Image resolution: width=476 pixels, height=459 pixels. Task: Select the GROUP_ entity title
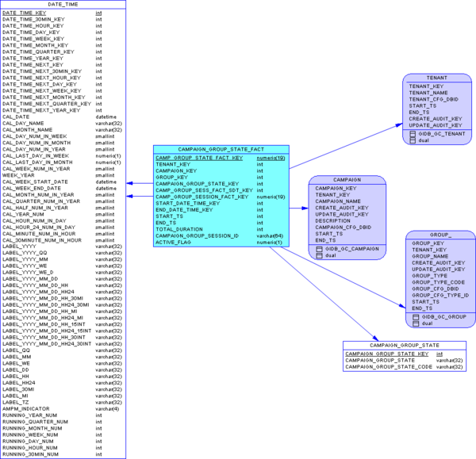tap(440, 235)
